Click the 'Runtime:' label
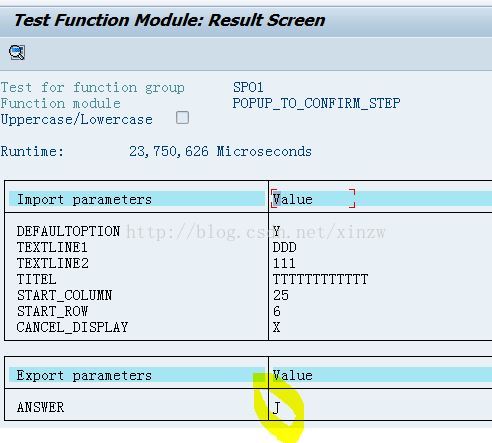The width and height of the screenshot is (492, 443). pos(32,151)
